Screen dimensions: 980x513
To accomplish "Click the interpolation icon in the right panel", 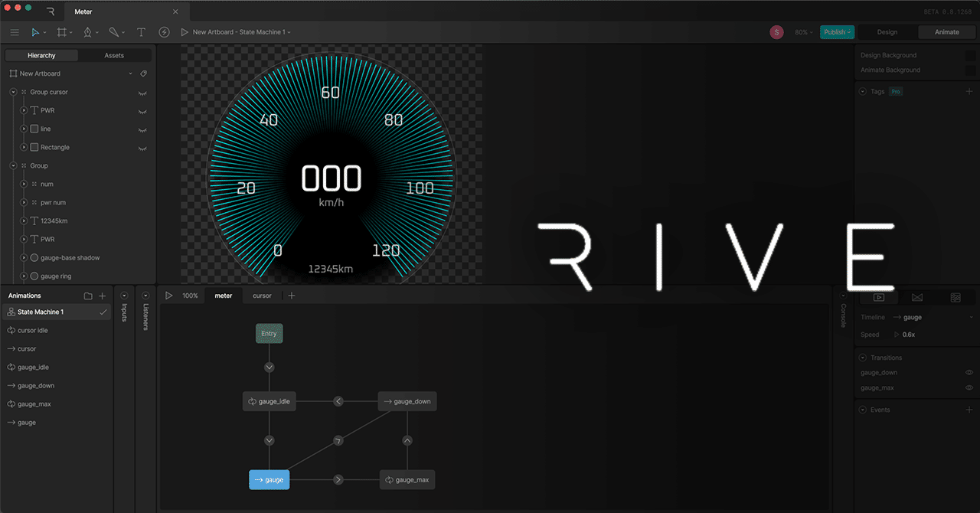I will click(916, 297).
